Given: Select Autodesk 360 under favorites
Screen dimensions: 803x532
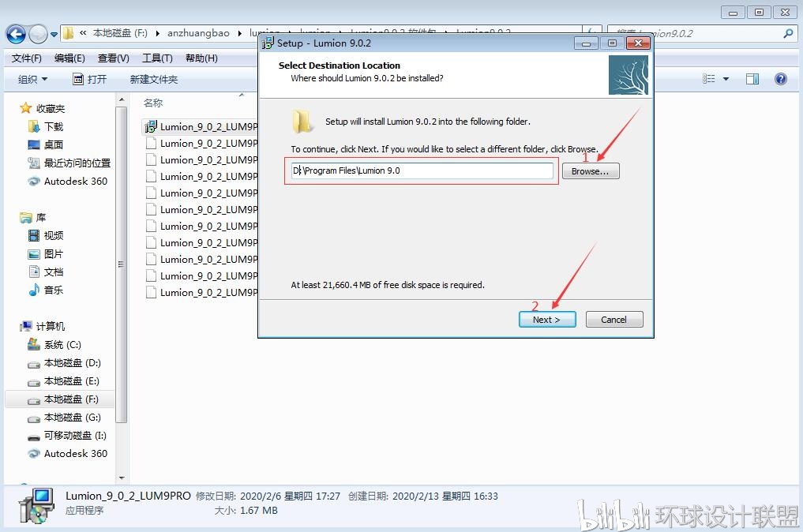Looking at the screenshot, I should coord(75,182).
